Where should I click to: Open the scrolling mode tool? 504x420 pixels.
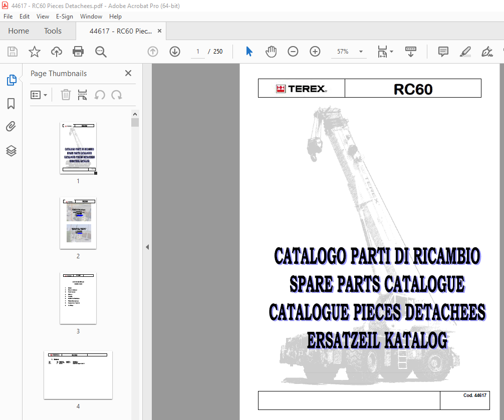coord(410,52)
